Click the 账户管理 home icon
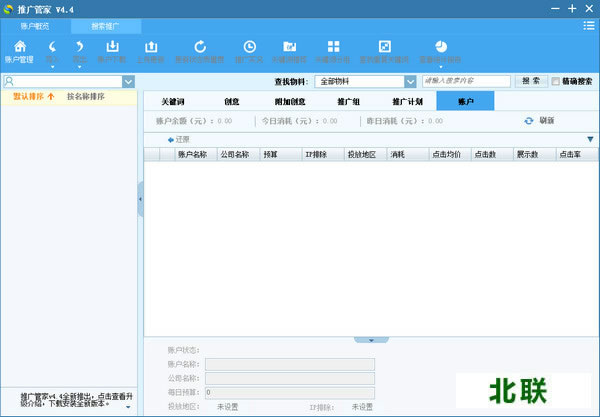600x417 pixels. coord(20,48)
